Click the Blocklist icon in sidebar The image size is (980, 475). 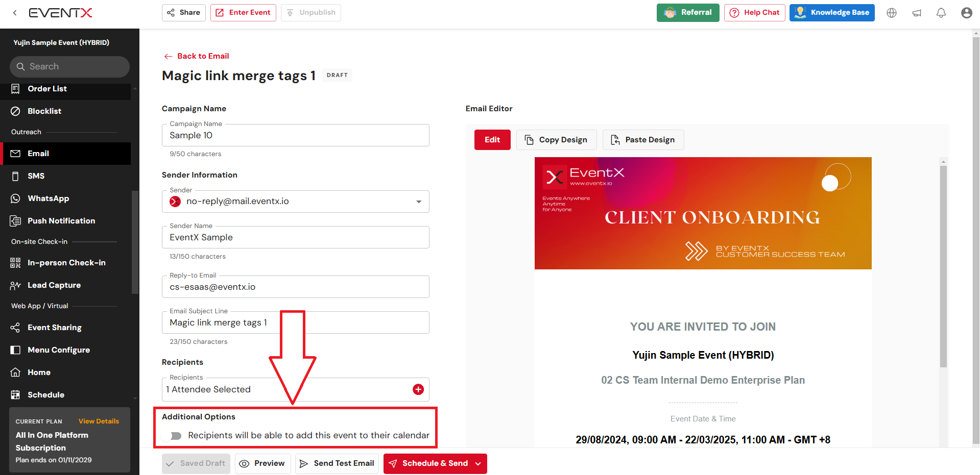(15, 111)
